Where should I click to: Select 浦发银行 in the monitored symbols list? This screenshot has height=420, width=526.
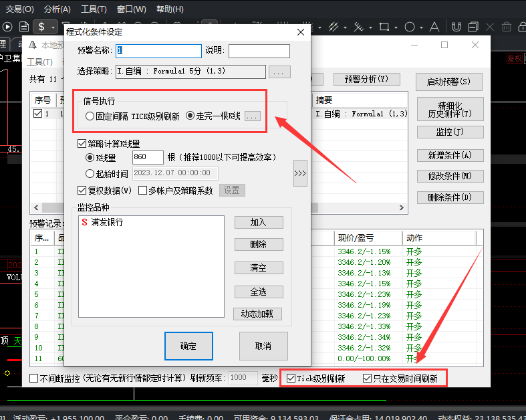103,222
